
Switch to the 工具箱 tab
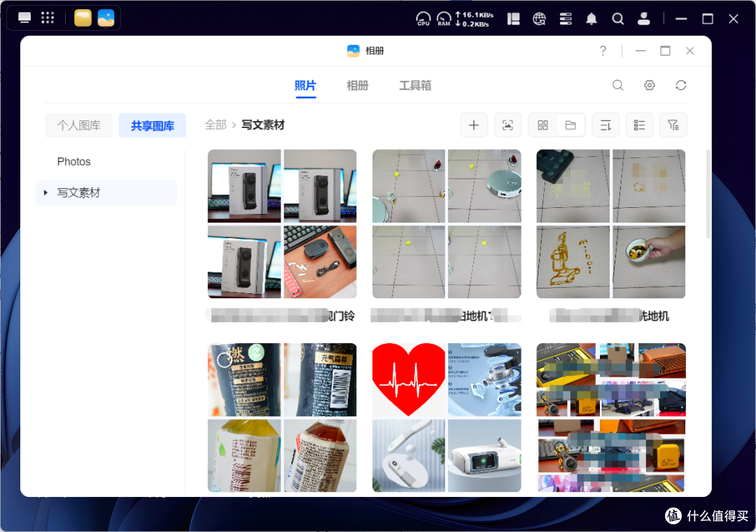[415, 86]
